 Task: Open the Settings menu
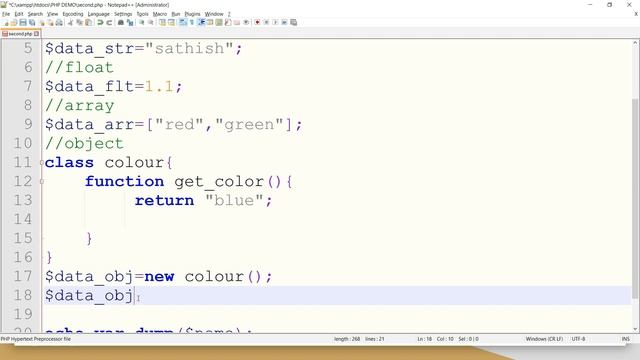tap(123, 14)
